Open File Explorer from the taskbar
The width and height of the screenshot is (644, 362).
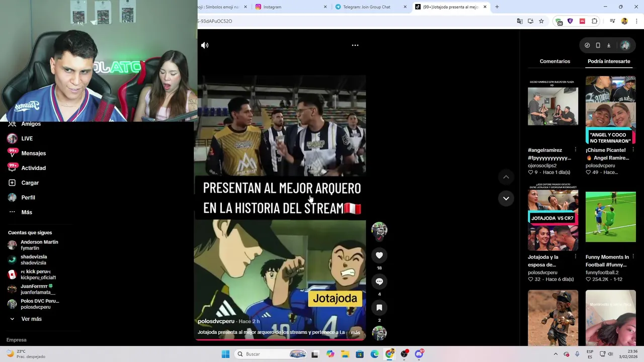coord(345,354)
